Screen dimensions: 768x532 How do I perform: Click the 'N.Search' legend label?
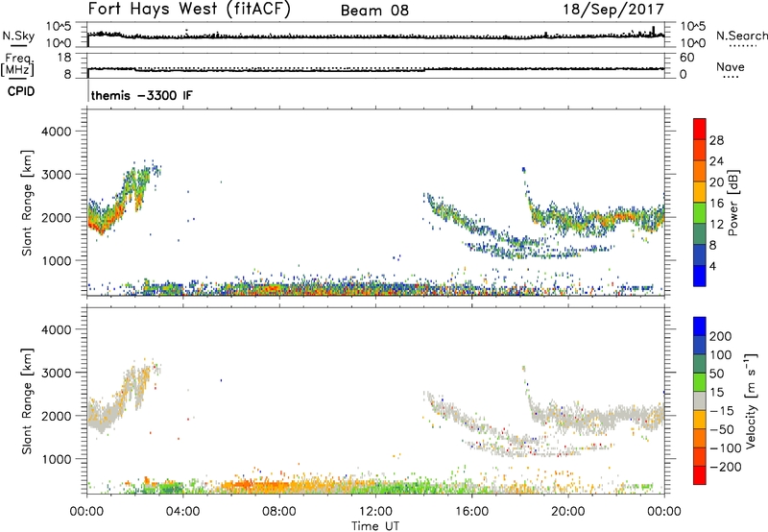point(742,36)
